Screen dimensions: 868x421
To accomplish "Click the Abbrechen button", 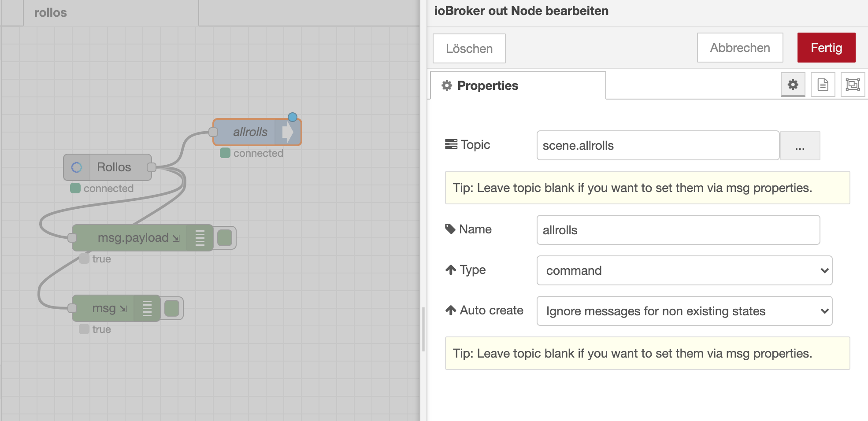I will coord(740,48).
